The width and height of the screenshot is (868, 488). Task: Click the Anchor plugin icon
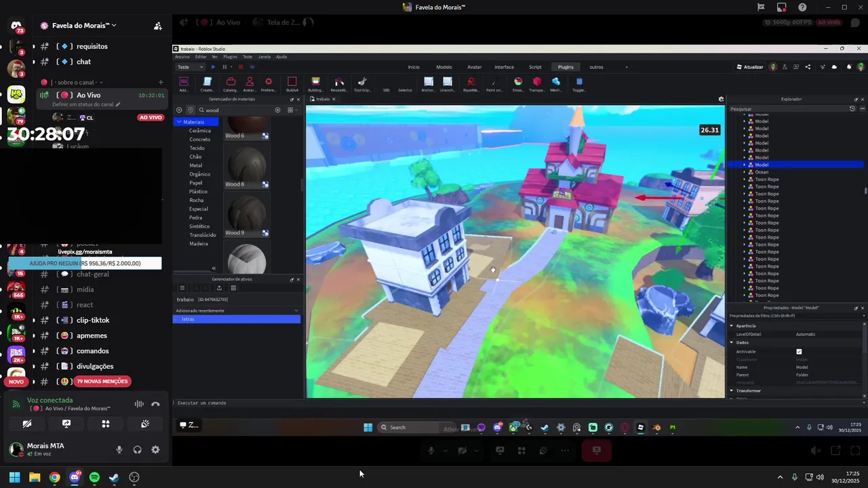point(429,82)
